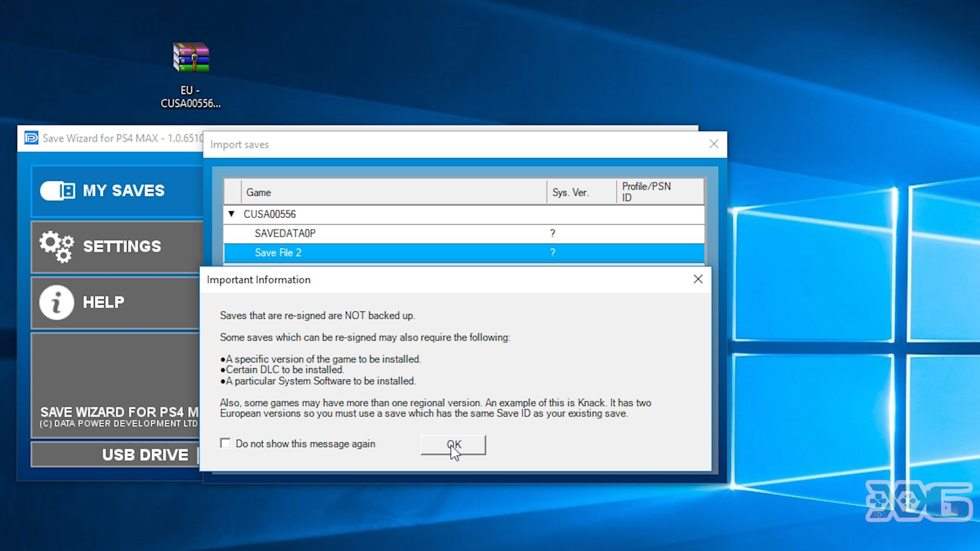Click the Save Wizard app logo icon

31,138
